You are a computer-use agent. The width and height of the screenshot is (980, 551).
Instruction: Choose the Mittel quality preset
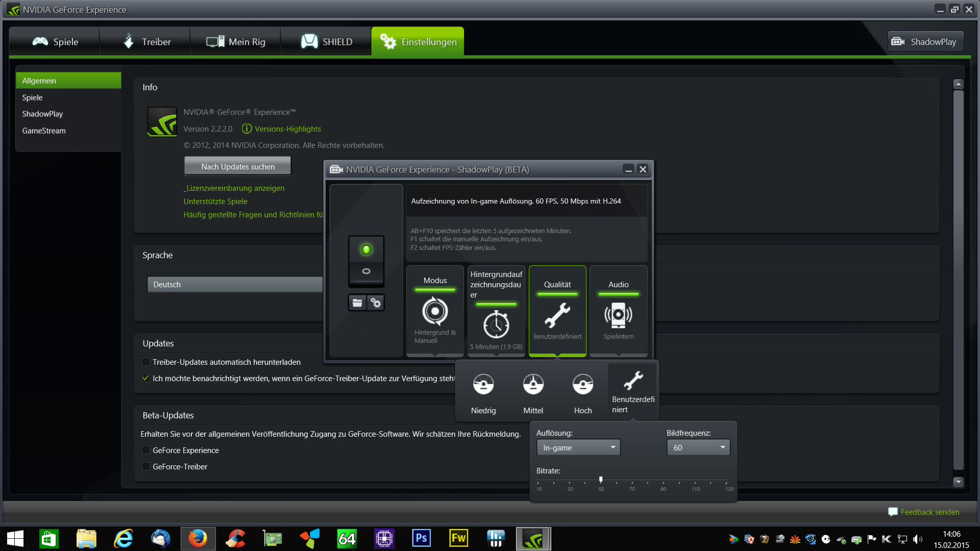click(x=533, y=384)
